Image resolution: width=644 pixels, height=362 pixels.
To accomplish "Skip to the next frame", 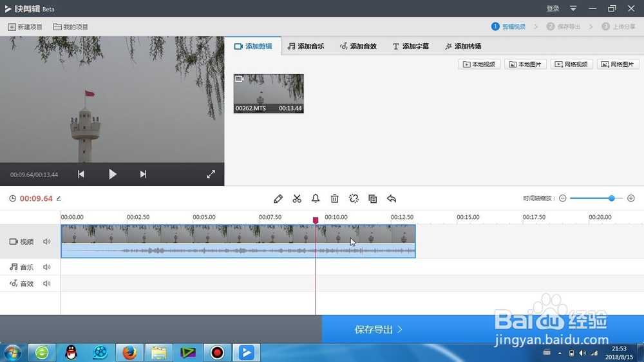I will [143, 174].
